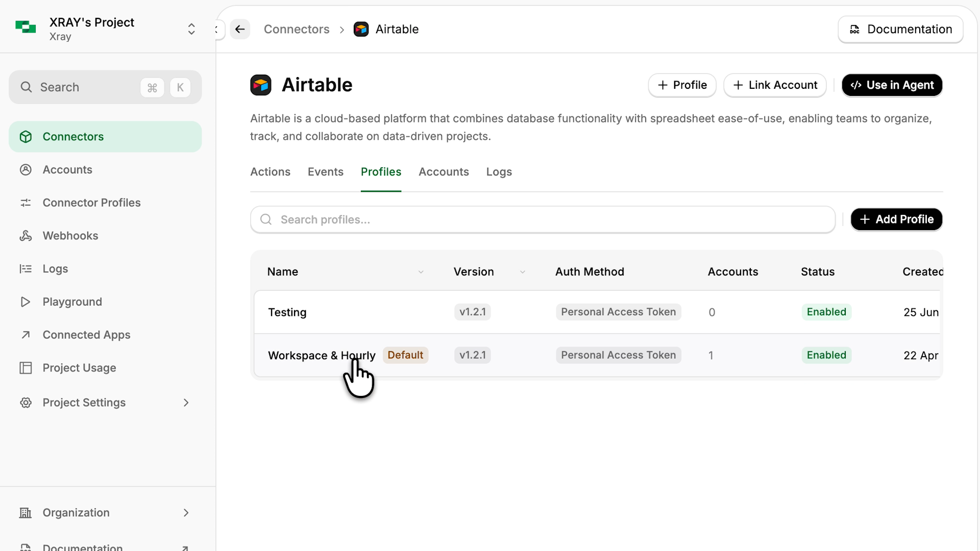Expand the Organization chevron
The image size is (980, 551).
pos(186,513)
